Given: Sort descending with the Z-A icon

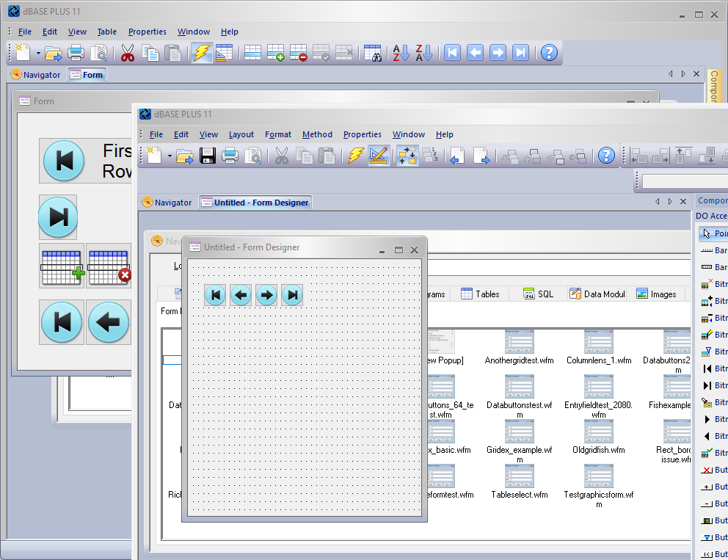Looking at the screenshot, I should (x=424, y=53).
